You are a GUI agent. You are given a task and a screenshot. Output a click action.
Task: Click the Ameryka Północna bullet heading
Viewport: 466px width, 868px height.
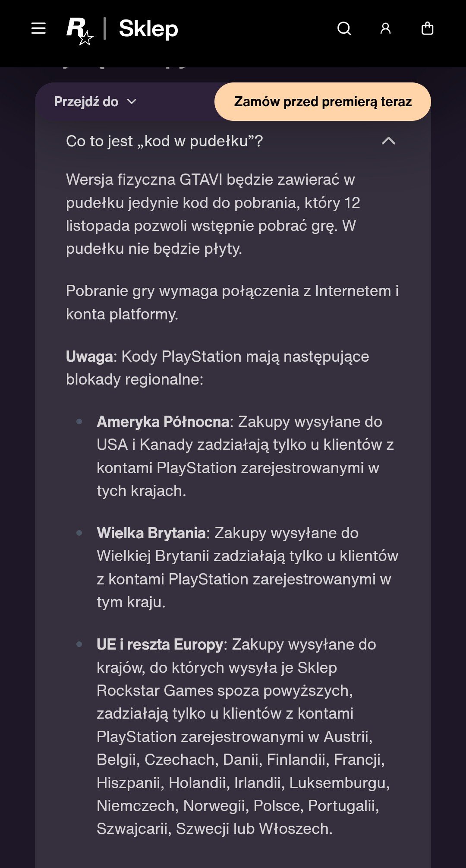[x=163, y=422]
